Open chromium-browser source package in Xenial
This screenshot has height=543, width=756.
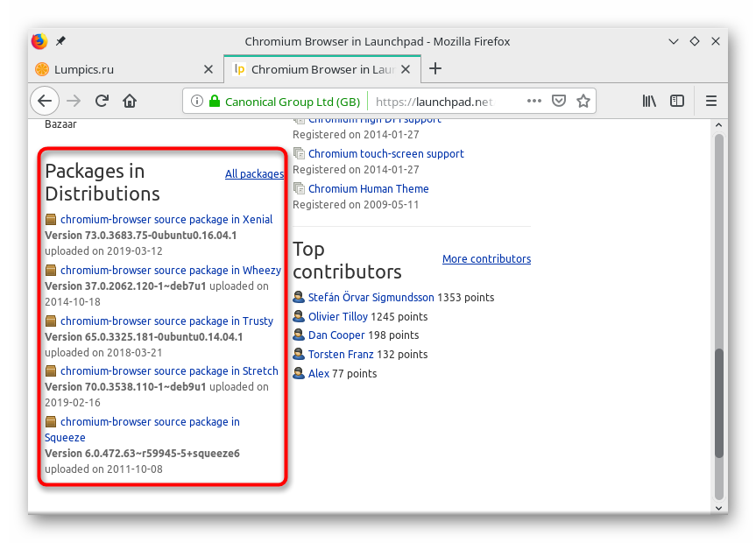tap(166, 220)
